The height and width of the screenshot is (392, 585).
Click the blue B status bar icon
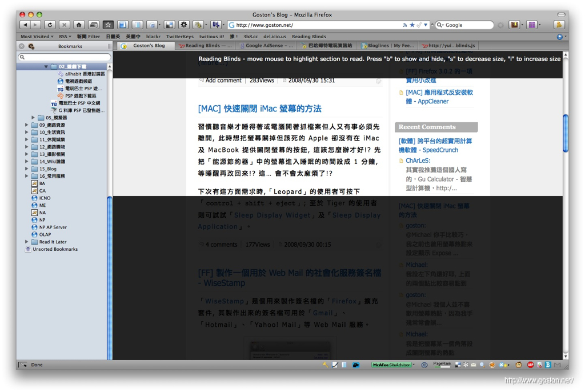point(548,365)
